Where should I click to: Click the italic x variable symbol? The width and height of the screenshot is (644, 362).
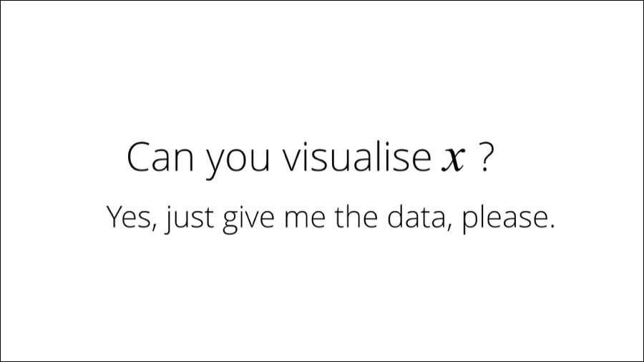(454, 160)
